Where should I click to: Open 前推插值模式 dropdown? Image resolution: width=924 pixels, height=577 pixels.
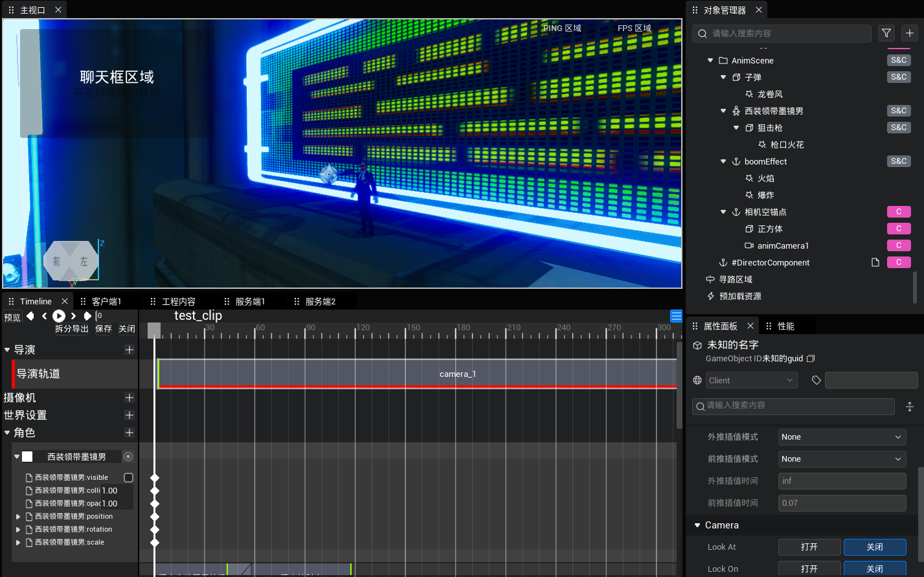pos(842,459)
